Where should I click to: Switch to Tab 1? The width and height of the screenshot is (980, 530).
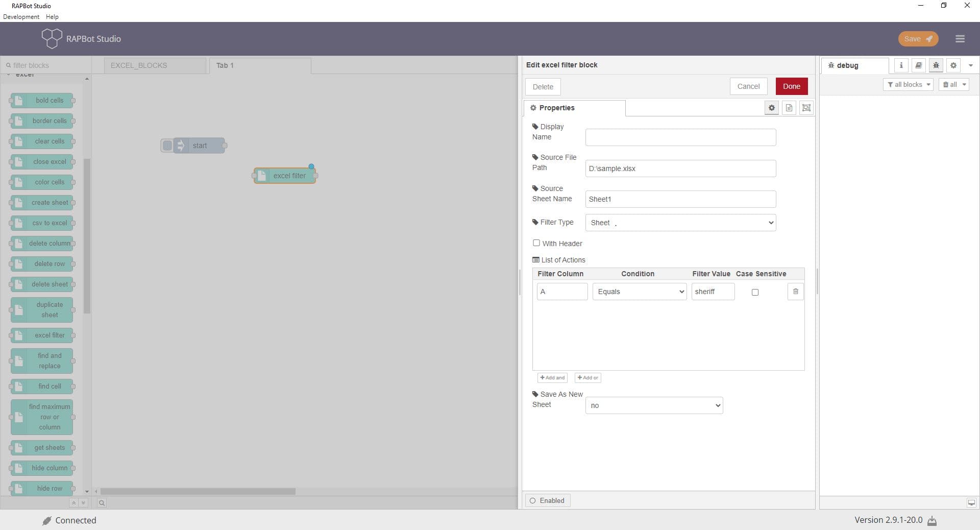260,65
